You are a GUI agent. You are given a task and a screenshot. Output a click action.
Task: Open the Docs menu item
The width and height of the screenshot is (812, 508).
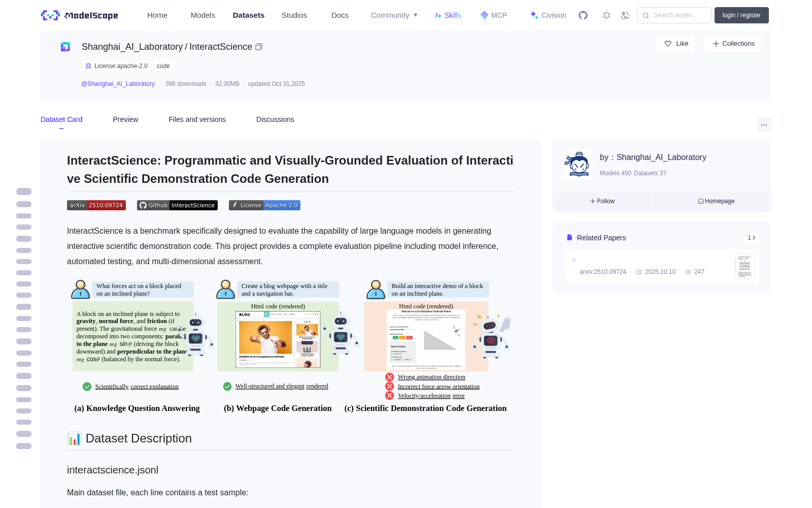[x=340, y=15]
